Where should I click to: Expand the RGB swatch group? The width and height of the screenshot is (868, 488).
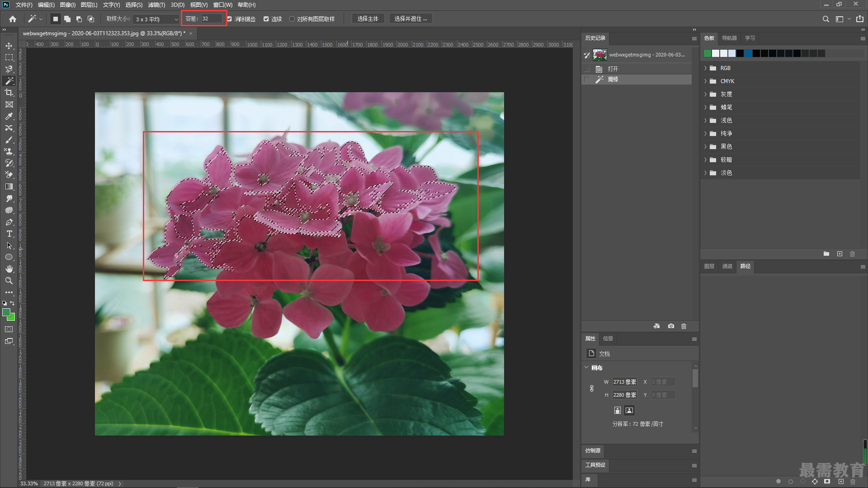click(x=705, y=68)
